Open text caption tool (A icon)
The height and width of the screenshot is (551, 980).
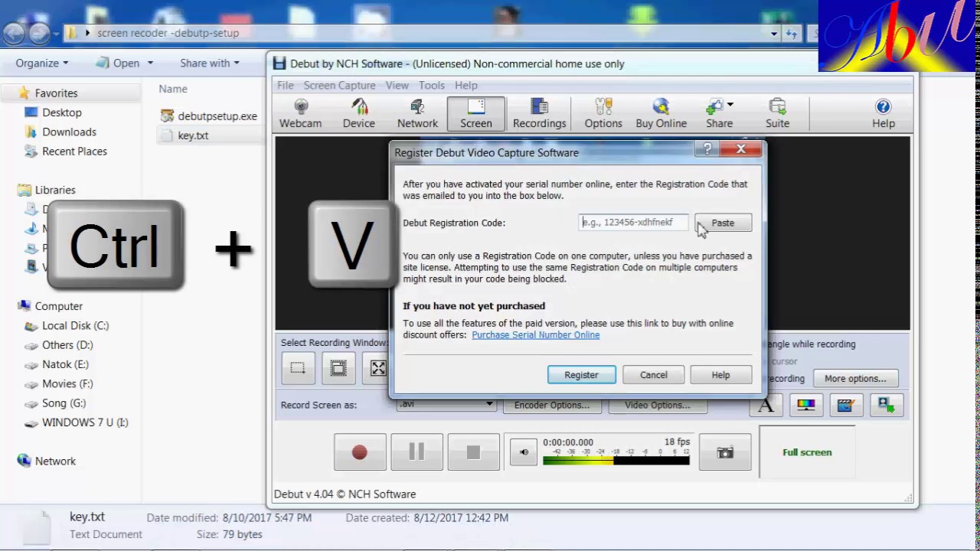tap(766, 406)
